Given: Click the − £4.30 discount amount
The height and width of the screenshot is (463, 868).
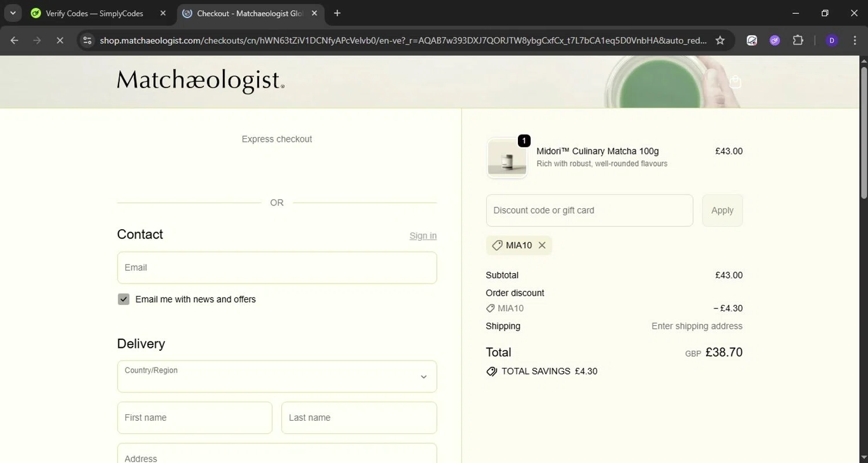Looking at the screenshot, I should (x=728, y=308).
